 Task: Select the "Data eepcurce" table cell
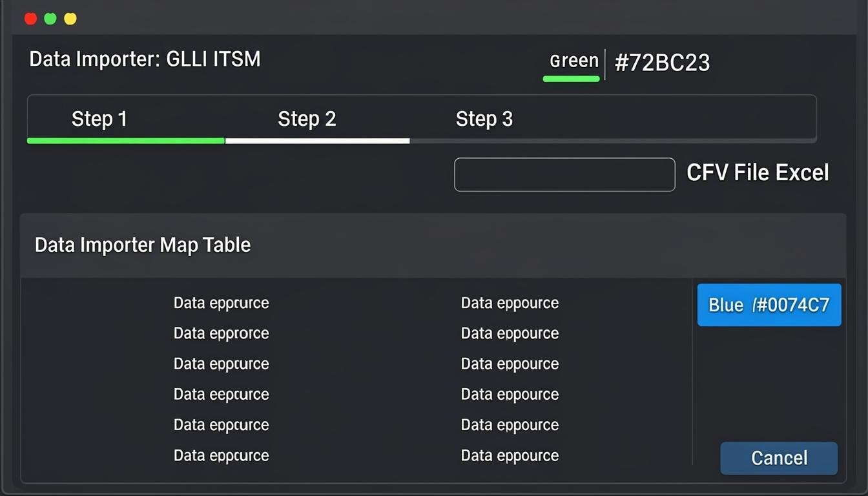pyautogui.click(x=221, y=395)
